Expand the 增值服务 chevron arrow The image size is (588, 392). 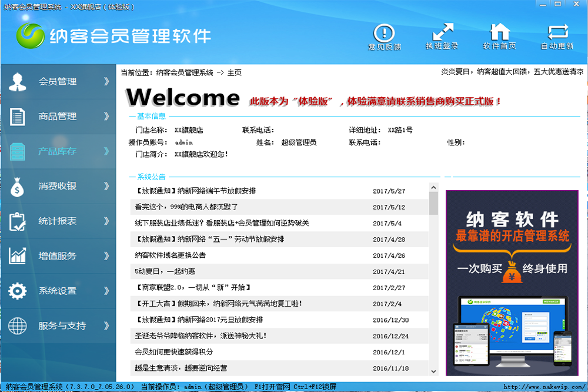pos(106,256)
